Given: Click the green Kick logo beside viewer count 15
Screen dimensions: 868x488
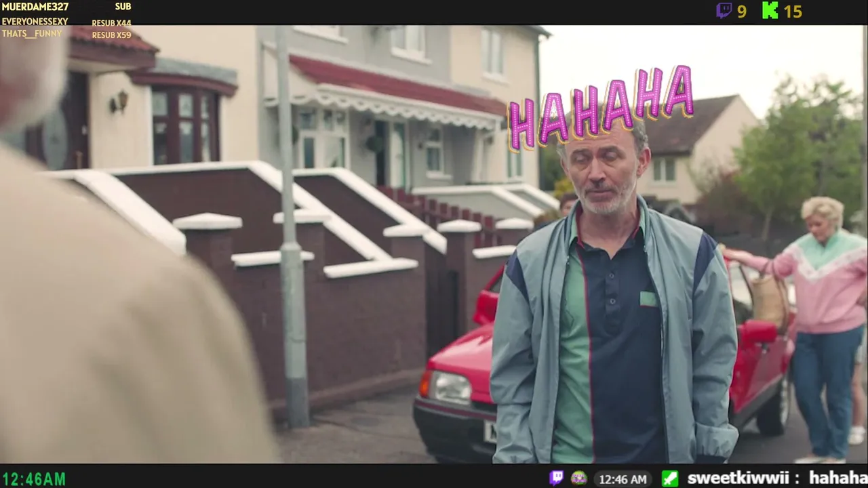Looking at the screenshot, I should click(770, 10).
